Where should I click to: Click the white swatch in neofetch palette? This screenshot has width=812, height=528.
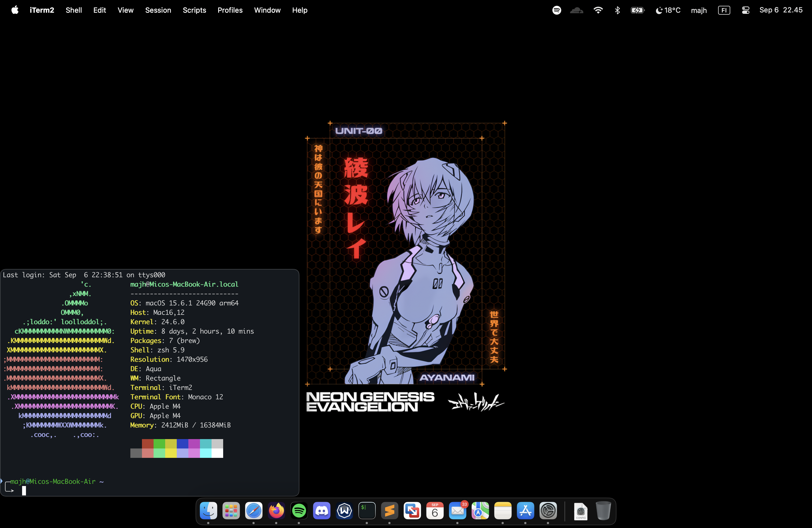[x=217, y=453]
